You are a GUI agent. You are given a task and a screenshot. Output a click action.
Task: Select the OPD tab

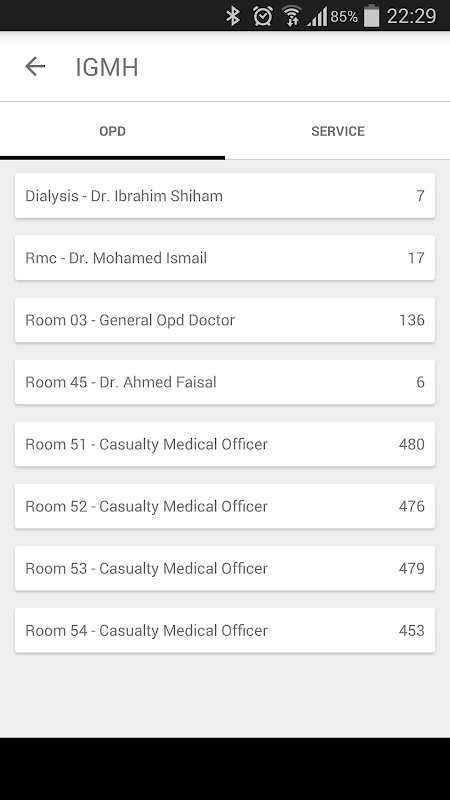[x=112, y=131]
